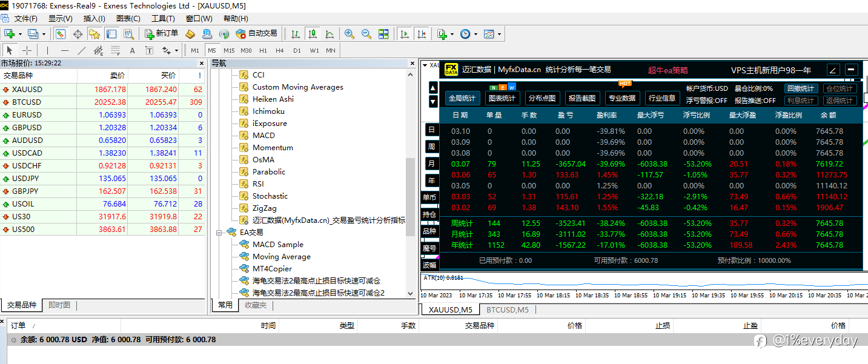The width and height of the screenshot is (868, 364).
Task: Open the 插入(I) menu
Action: (x=94, y=19)
